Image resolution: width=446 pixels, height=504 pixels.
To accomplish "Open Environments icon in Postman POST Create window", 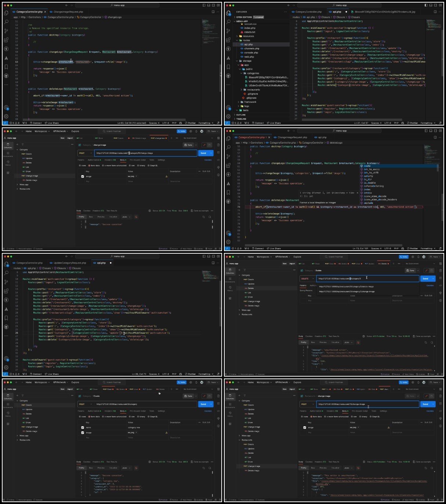I will pyautogui.click(x=8, y=405).
